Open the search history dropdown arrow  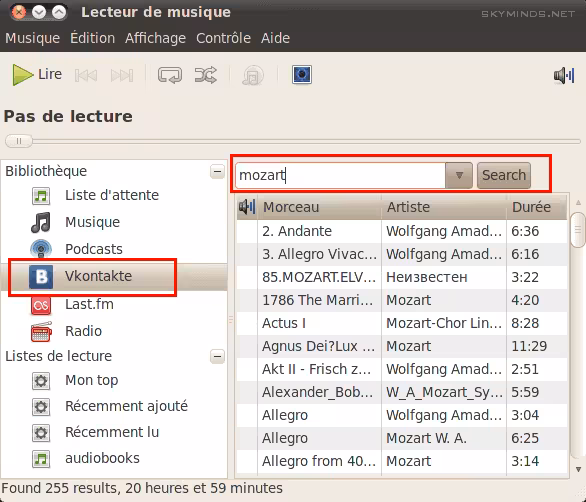tap(459, 175)
